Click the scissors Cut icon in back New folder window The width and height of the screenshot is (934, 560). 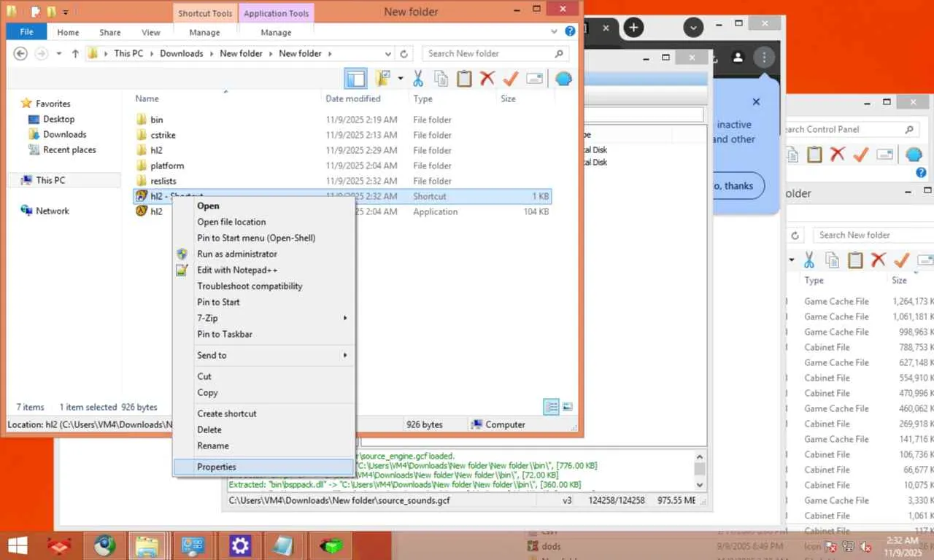click(x=809, y=260)
